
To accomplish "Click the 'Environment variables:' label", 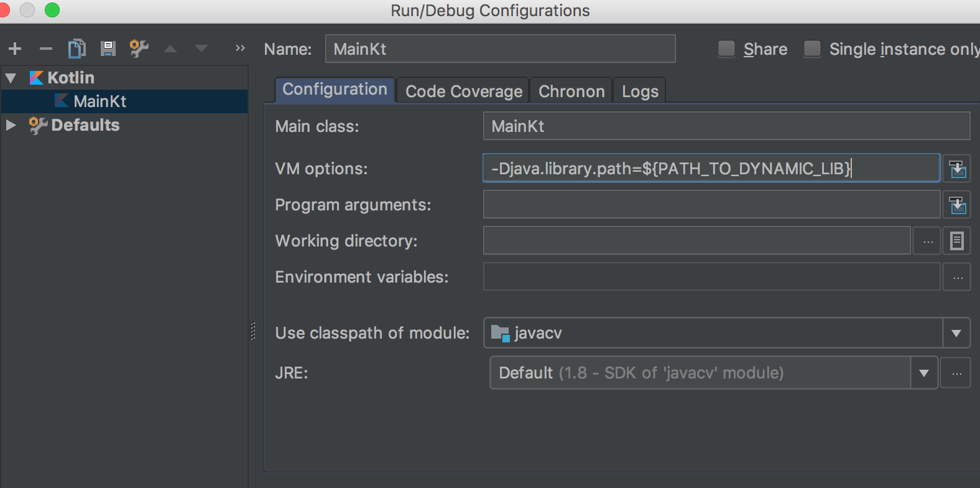I will pyautogui.click(x=361, y=277).
